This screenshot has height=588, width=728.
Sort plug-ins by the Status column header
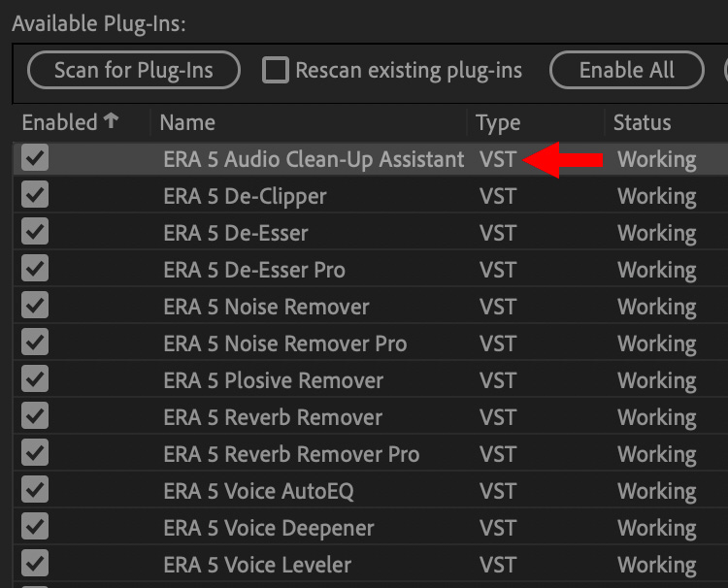coord(643,123)
